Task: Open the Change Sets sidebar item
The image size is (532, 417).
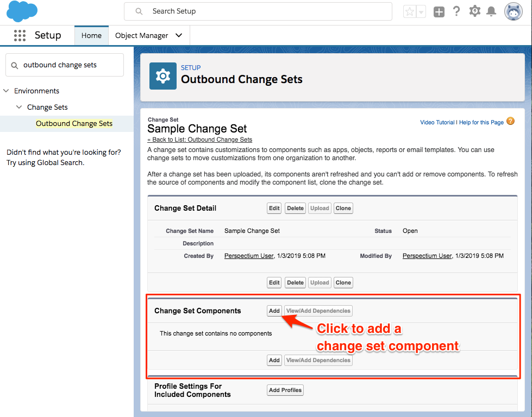Action: 47,107
